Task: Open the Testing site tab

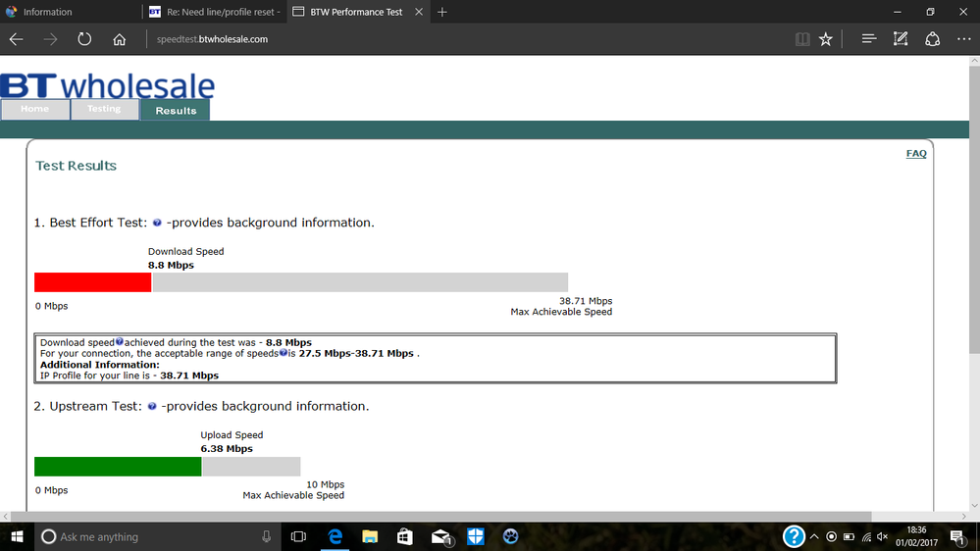Action: pyautogui.click(x=104, y=109)
